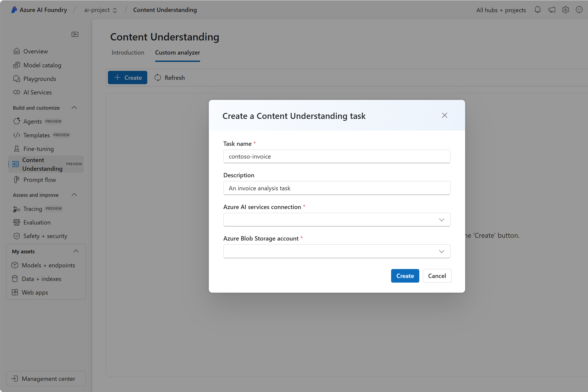This screenshot has width=588, height=392.
Task: Open Models + endpoints text in sidebar
Action: click(49, 265)
